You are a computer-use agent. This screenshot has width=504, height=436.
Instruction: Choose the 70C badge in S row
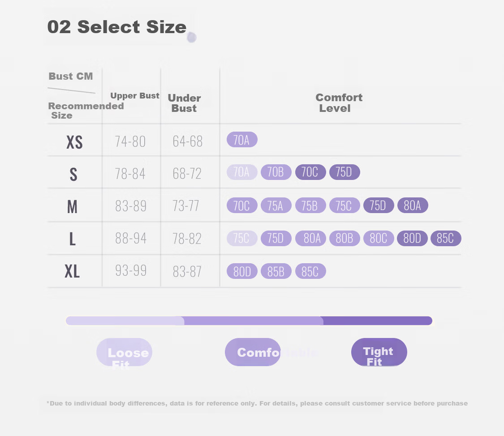click(310, 172)
